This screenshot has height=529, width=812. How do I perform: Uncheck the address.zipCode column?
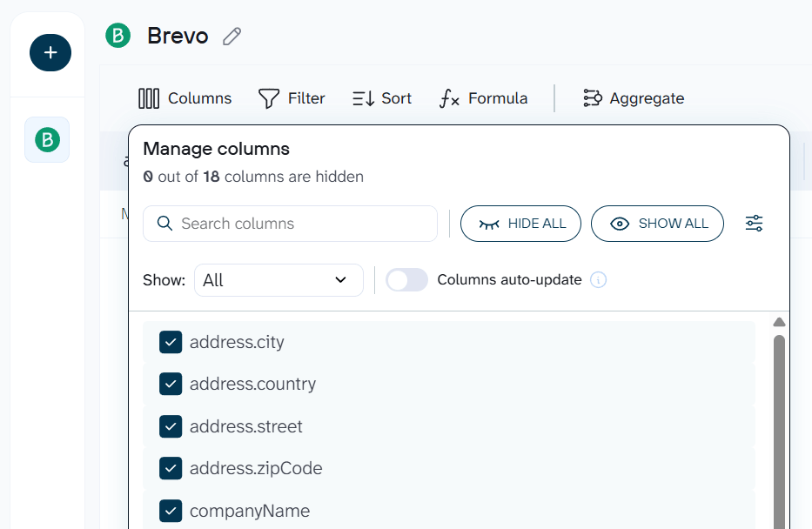pyautogui.click(x=171, y=468)
